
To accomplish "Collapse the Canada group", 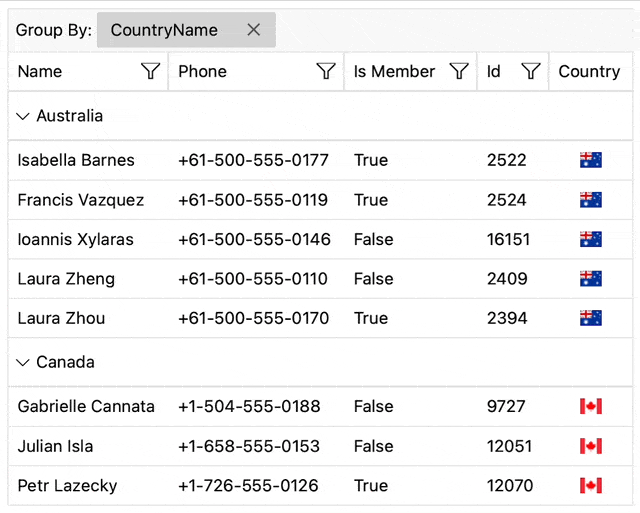I will coord(22,362).
